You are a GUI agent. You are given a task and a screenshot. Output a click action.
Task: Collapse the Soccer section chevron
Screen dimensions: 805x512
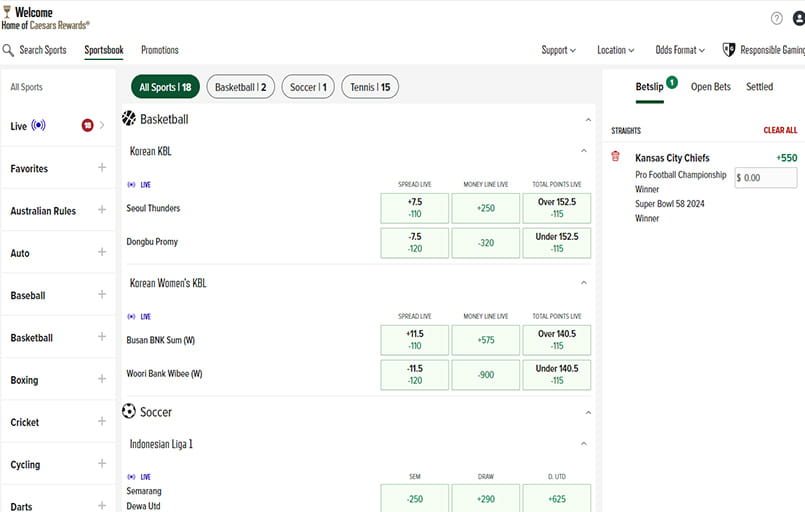click(x=588, y=412)
